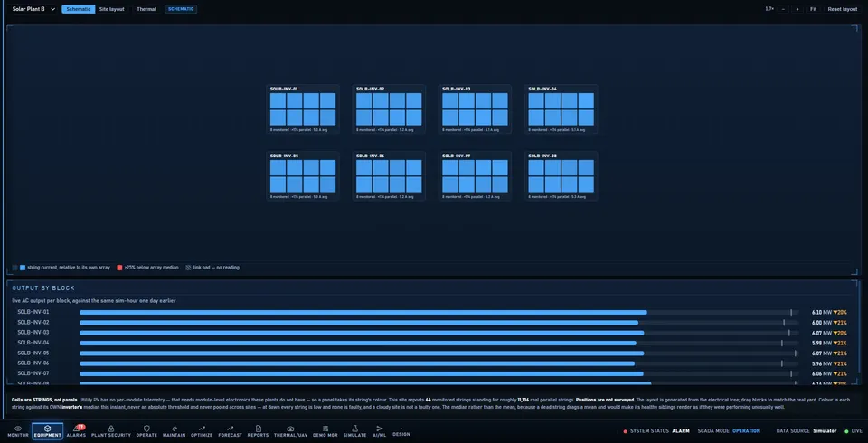Viewport: 868px width, 443px height.
Task: Select the SOLB-INV-07 array block
Action: pos(475,176)
